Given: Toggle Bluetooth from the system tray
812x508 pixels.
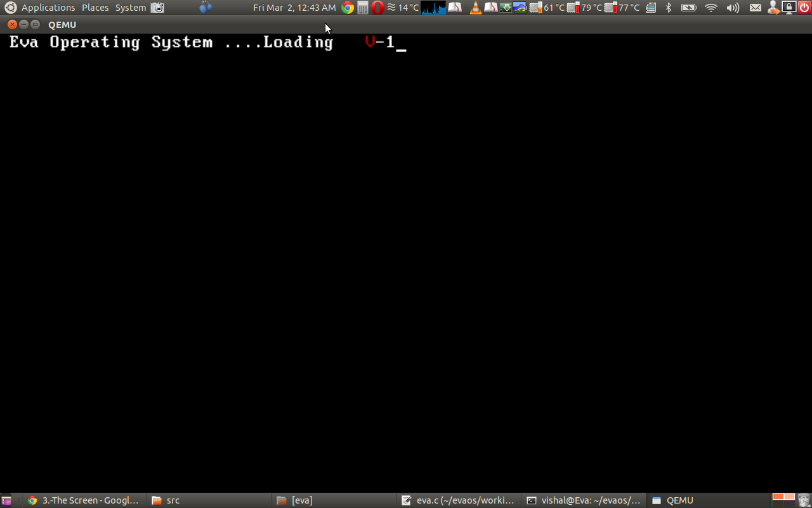Looking at the screenshot, I should tap(668, 8).
